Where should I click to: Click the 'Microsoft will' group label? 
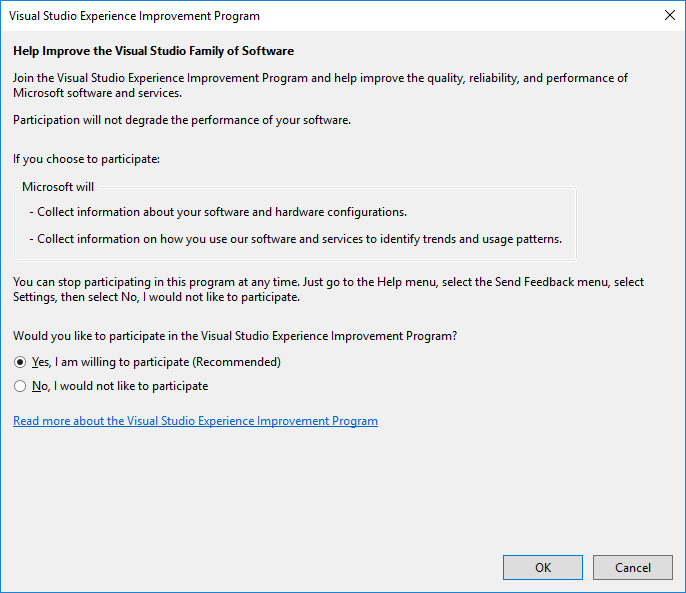pyautogui.click(x=58, y=187)
